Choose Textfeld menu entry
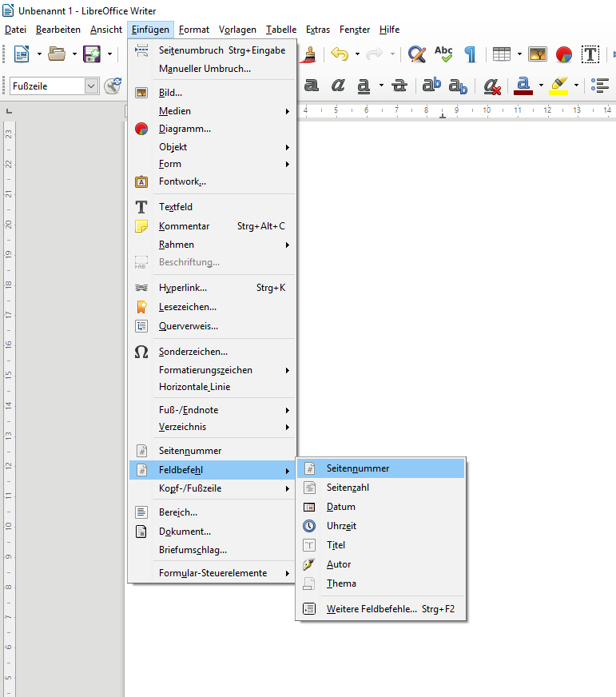This screenshot has width=616, height=697. [x=212, y=207]
